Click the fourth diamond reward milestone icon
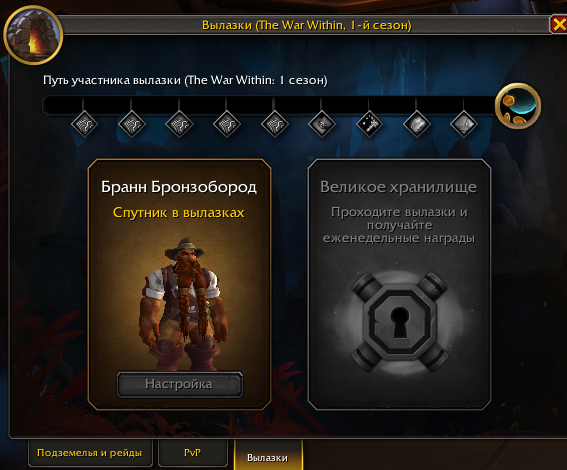 tap(227, 124)
